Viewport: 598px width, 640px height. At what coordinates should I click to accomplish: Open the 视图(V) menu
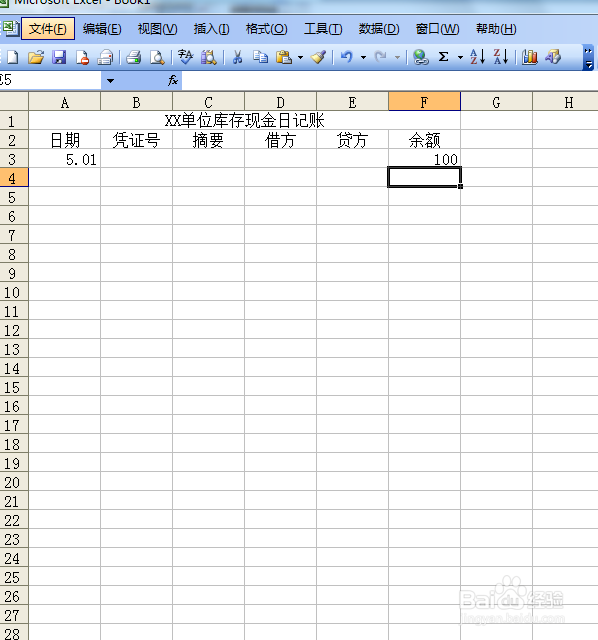point(158,29)
